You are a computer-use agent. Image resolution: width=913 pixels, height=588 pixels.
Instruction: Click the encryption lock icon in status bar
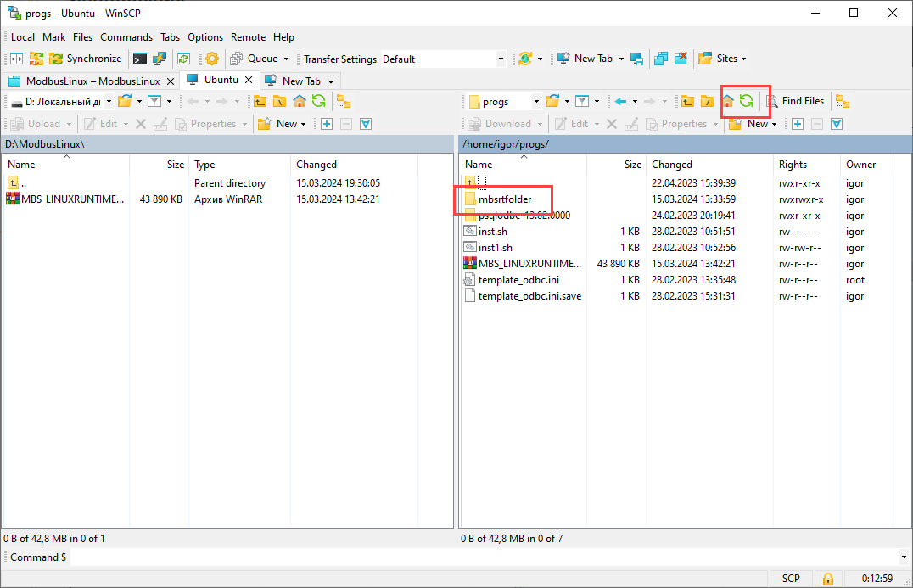point(827,579)
